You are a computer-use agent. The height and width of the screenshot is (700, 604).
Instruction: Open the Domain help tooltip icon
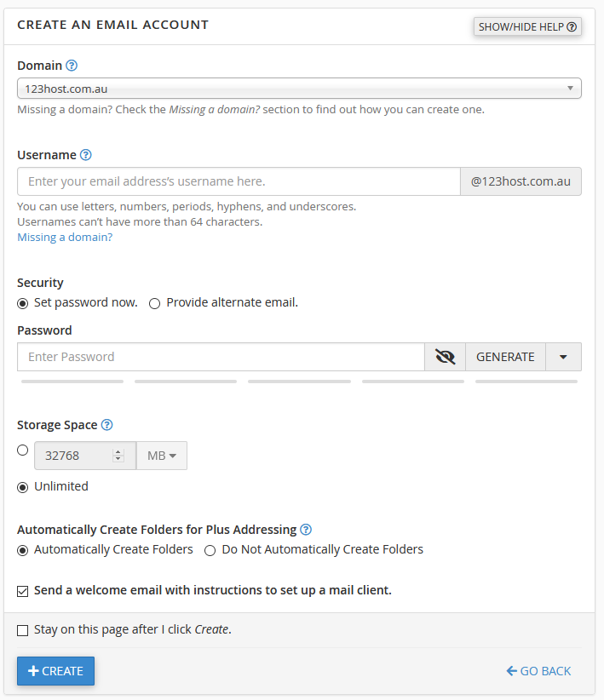72,65
